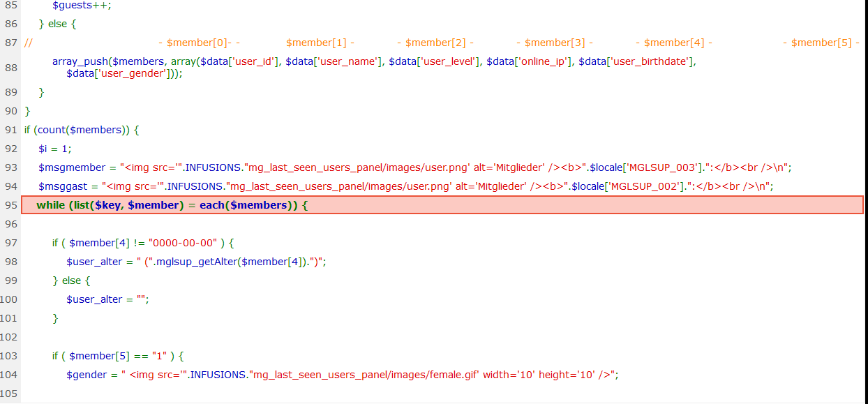Click $data['user_gender'] on the wrapped line
Image resolution: width=868 pixels, height=404 pixels.
[118, 73]
